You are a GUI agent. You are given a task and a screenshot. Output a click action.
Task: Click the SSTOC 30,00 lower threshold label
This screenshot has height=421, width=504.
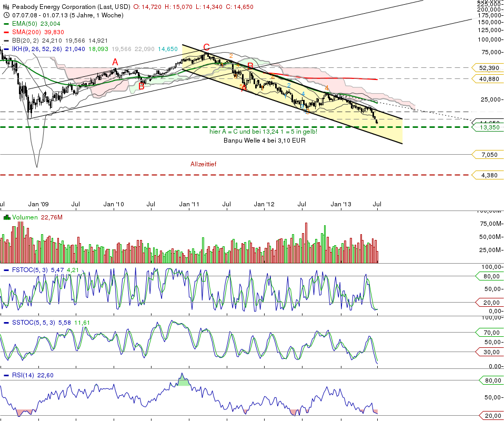(x=489, y=352)
